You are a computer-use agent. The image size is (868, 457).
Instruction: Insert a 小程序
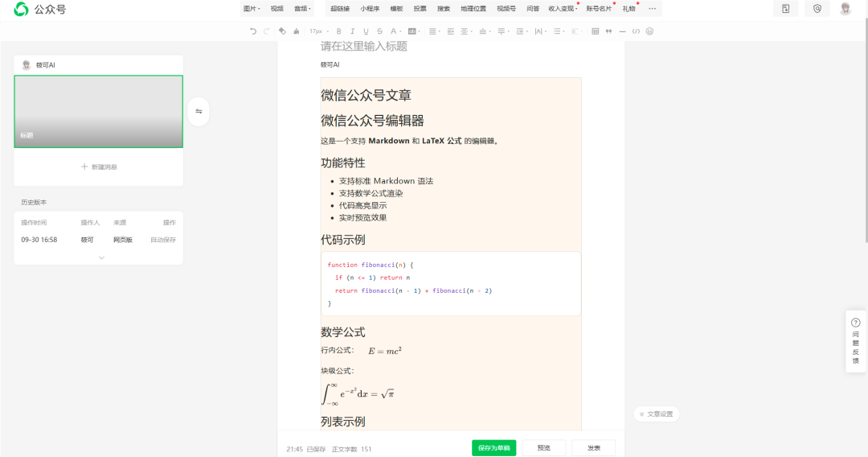370,8
